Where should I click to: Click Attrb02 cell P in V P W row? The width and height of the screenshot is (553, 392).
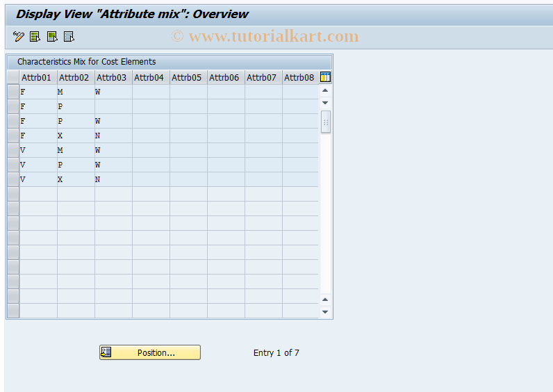76,165
